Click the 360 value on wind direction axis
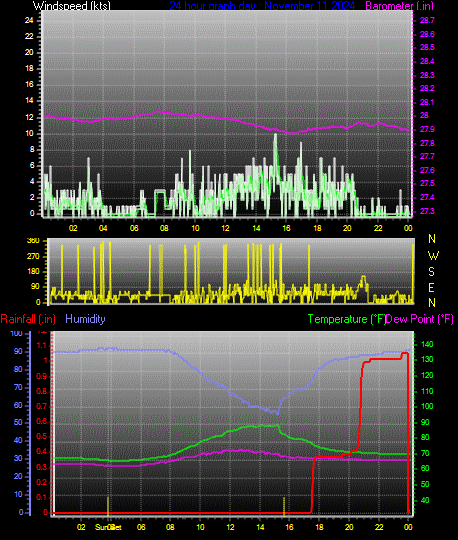Viewport: 458px width, 540px height. tap(33, 240)
